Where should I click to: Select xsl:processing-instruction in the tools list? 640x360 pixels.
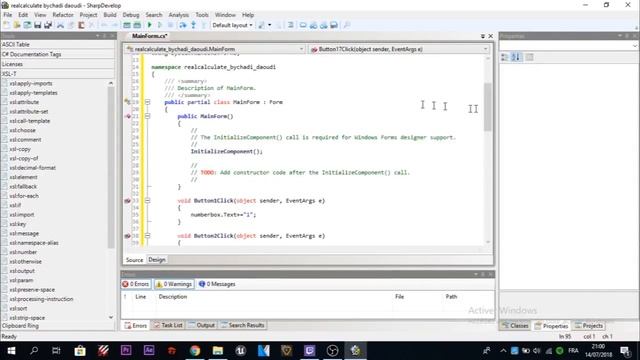click(x=41, y=299)
